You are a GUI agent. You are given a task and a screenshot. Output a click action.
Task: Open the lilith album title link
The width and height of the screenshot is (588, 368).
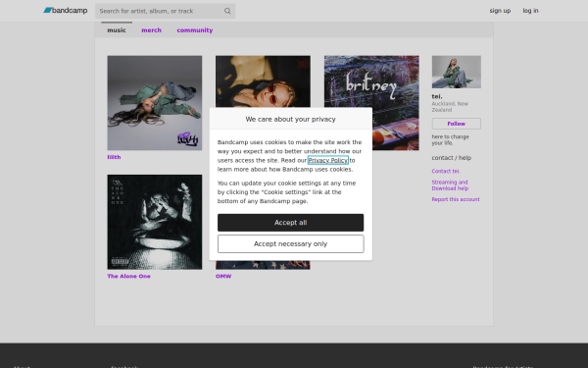pyautogui.click(x=114, y=157)
